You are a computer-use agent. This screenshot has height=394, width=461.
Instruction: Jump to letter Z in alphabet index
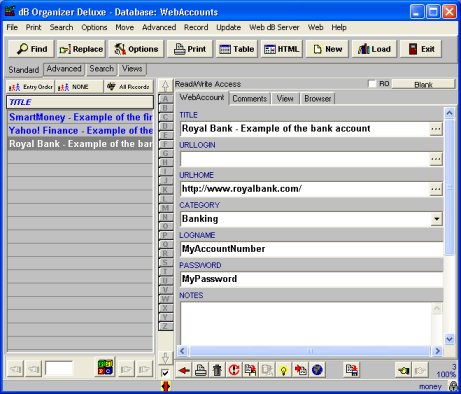[165, 326]
